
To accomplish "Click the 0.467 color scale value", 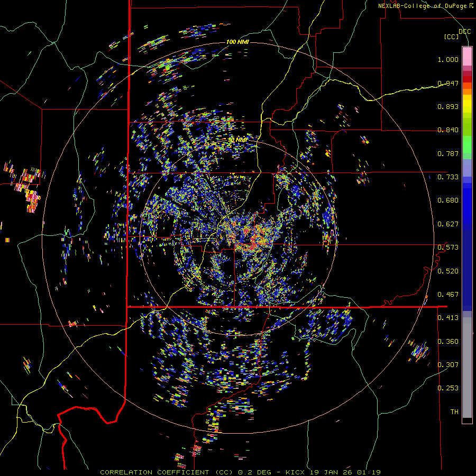I will click(448, 294).
